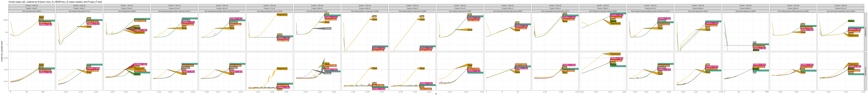This screenshot has height=96, width=868.
Task: Click the 'Test: melt improved in #5054' facet header
Action: (32, 11)
